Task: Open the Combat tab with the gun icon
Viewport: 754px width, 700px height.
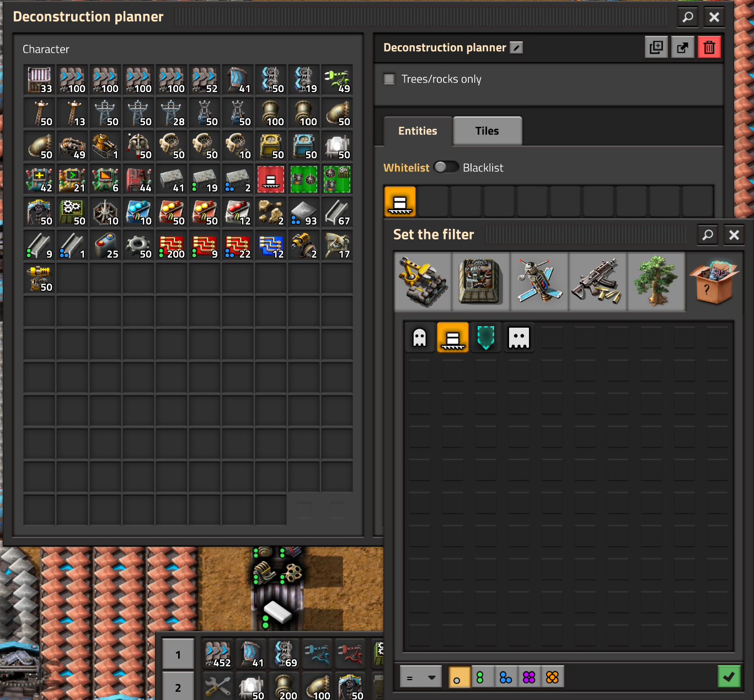Action: 598,282
